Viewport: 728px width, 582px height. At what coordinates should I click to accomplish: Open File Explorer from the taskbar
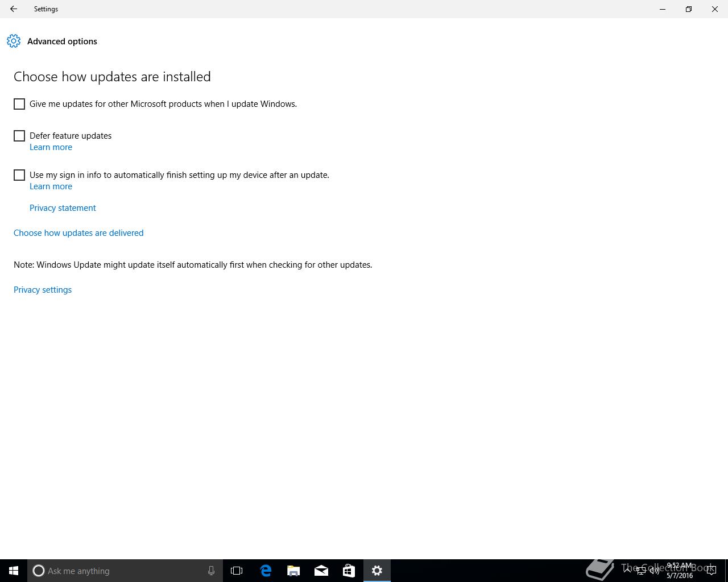(x=293, y=571)
